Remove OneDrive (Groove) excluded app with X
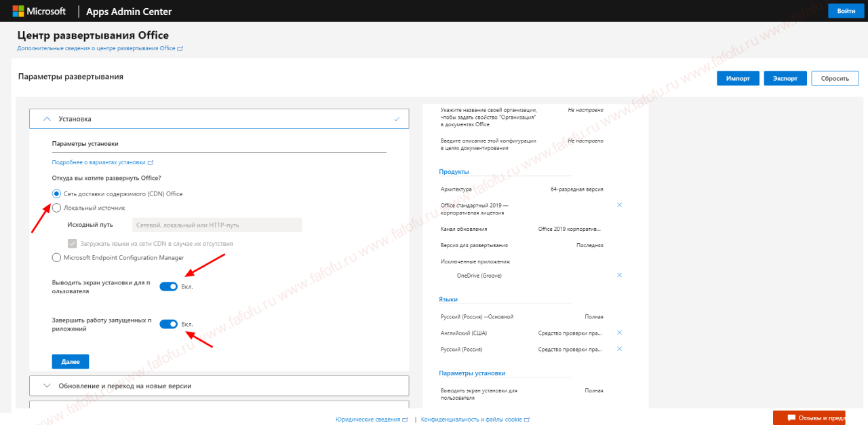The image size is (868, 425). click(x=619, y=275)
